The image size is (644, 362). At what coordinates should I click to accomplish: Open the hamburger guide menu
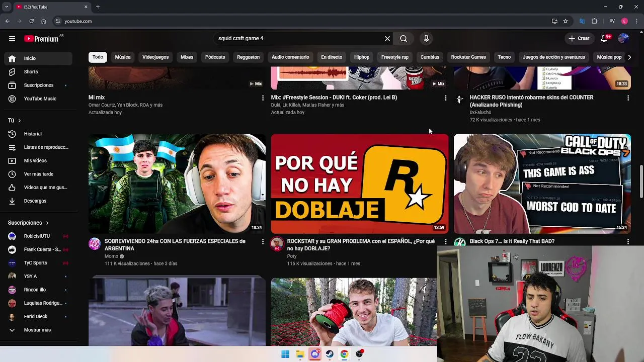point(12,39)
